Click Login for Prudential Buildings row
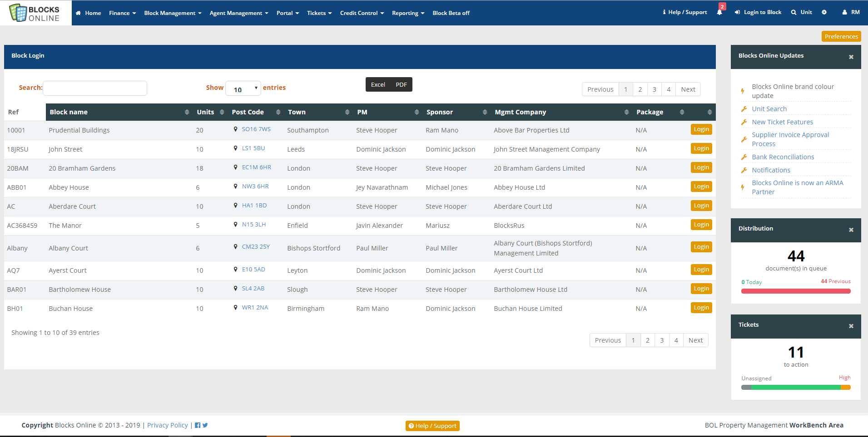The width and height of the screenshot is (868, 437). [701, 129]
